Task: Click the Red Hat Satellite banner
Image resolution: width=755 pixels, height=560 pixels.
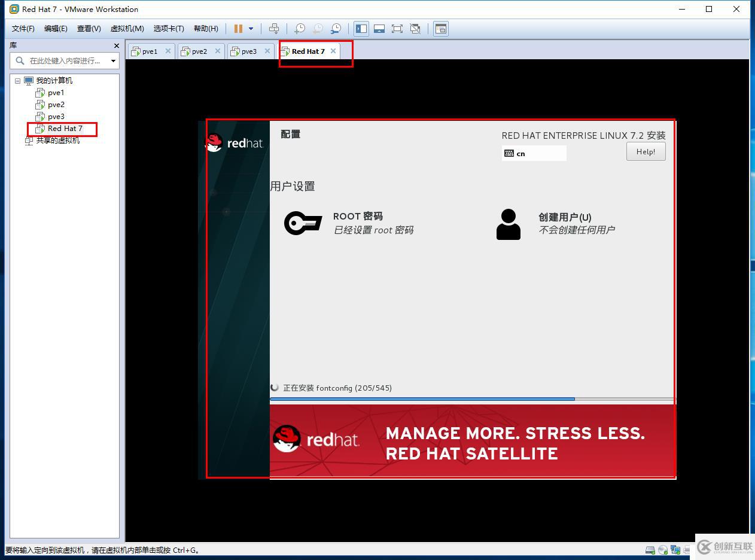Action: (472, 442)
